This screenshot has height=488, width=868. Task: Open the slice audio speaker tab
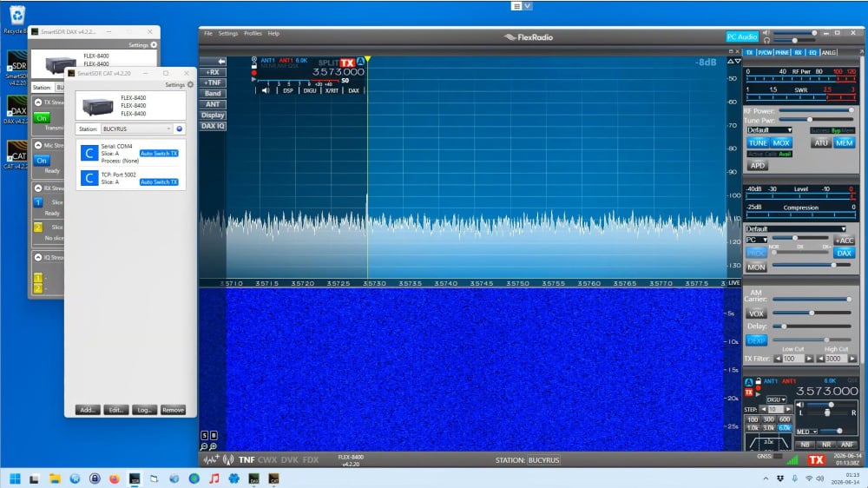265,90
